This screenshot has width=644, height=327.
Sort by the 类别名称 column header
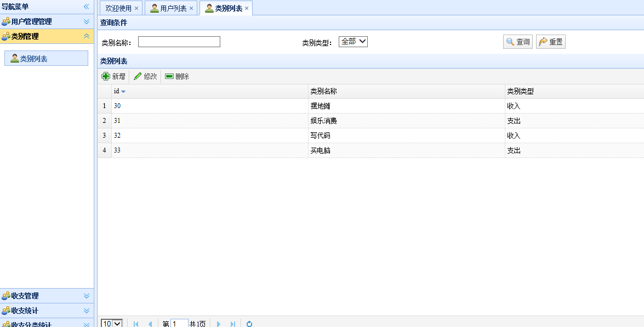click(x=407, y=91)
